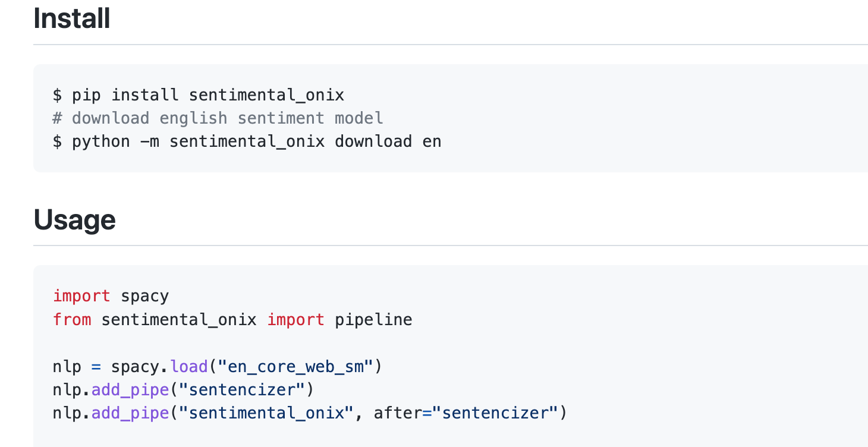The height and width of the screenshot is (447, 868).
Task: Click the import spacy code line
Action: pyautogui.click(x=111, y=296)
